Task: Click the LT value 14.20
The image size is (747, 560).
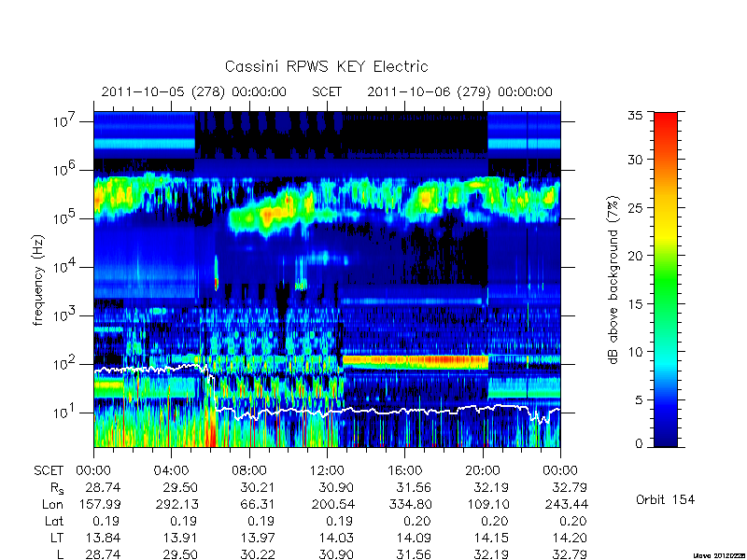Action: (x=570, y=539)
